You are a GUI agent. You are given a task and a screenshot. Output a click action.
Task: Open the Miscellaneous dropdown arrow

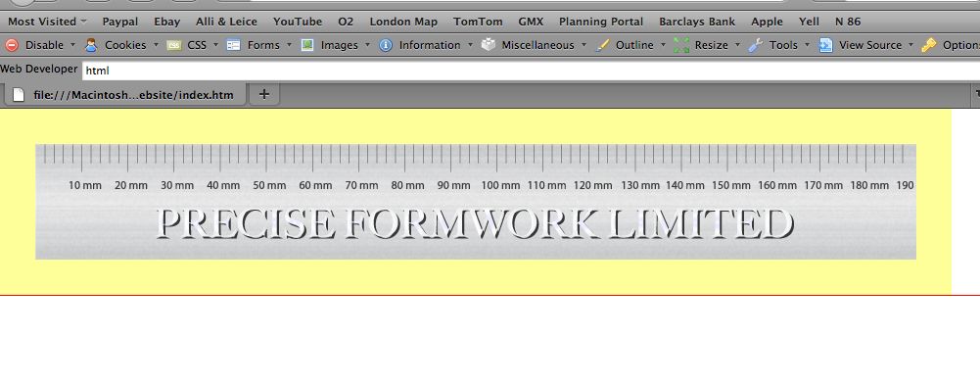(583, 45)
